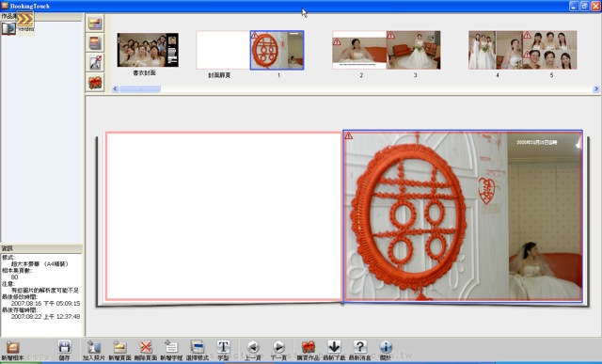602x364 pixels.
Task: Go to previous page with 上一頁 arrow
Action: (253, 347)
